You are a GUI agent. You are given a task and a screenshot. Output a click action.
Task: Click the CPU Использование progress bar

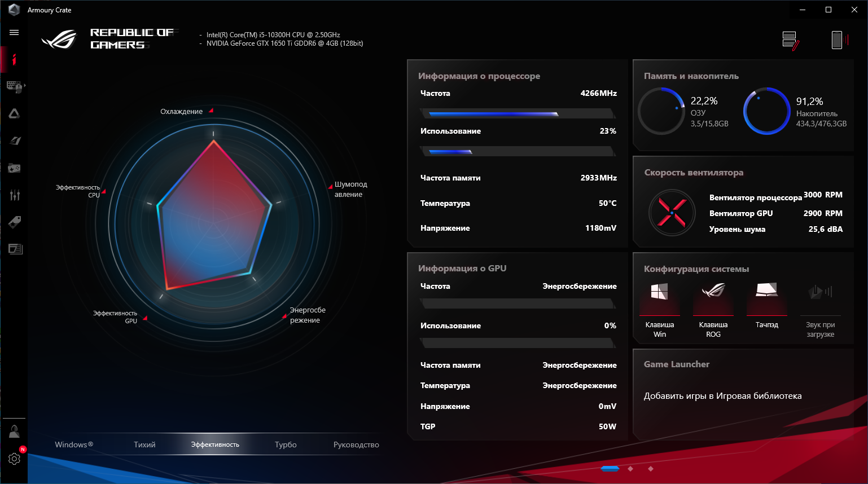tap(518, 151)
